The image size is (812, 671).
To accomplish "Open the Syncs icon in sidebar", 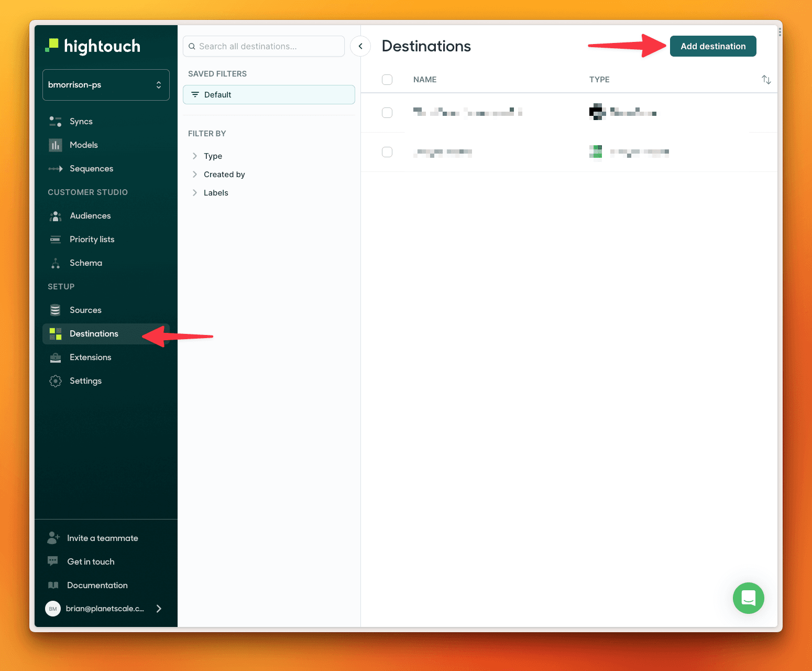I will 55,122.
